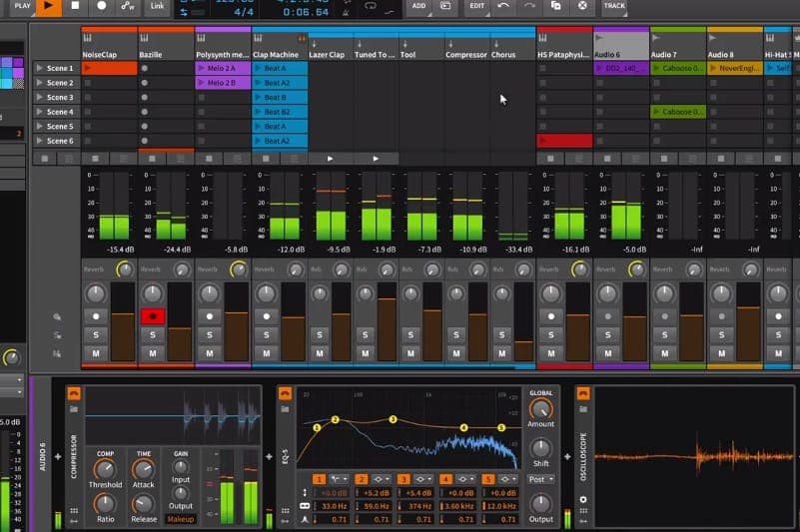Mute the Polysynth track
This screenshot has height=532, width=800.
coord(210,353)
